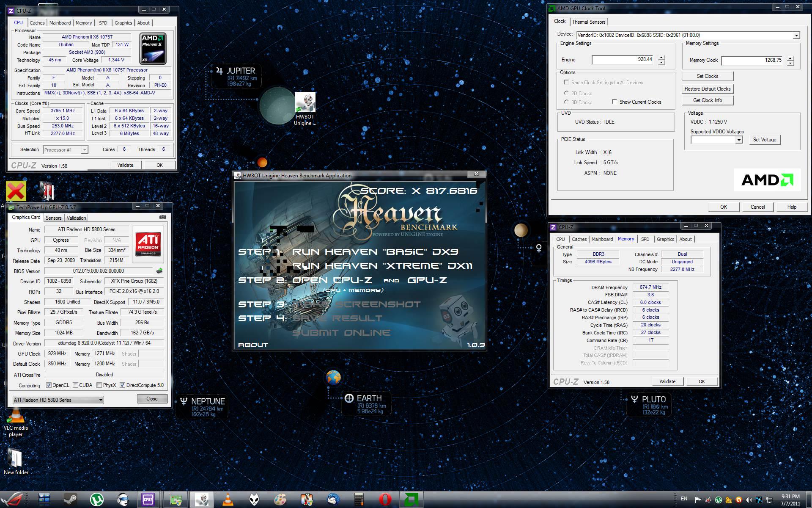Open the HWBOT Unigine desktop shortcut
812x508 pixels.
click(305, 109)
